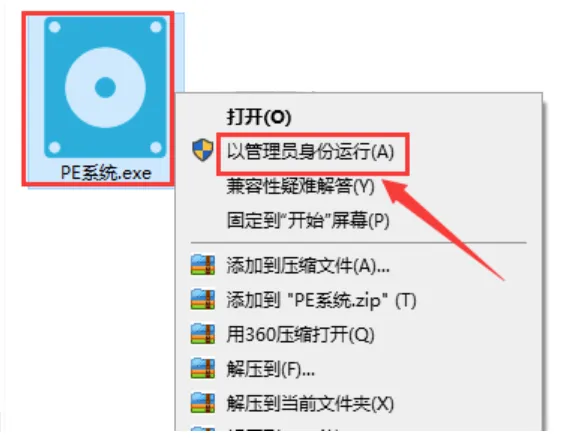Image resolution: width=574 pixels, height=440 pixels.
Task: Open 兼容性疑难解答(Y) option
Action: [301, 186]
